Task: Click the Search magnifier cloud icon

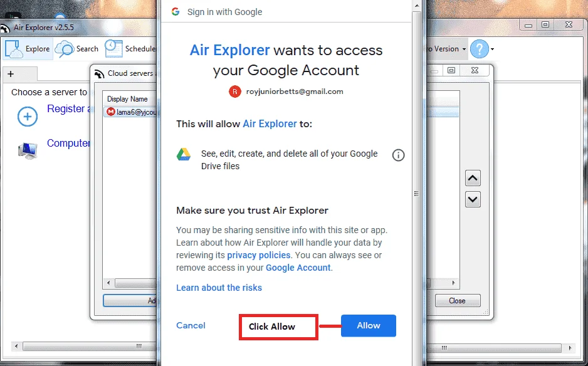Action: pos(65,49)
